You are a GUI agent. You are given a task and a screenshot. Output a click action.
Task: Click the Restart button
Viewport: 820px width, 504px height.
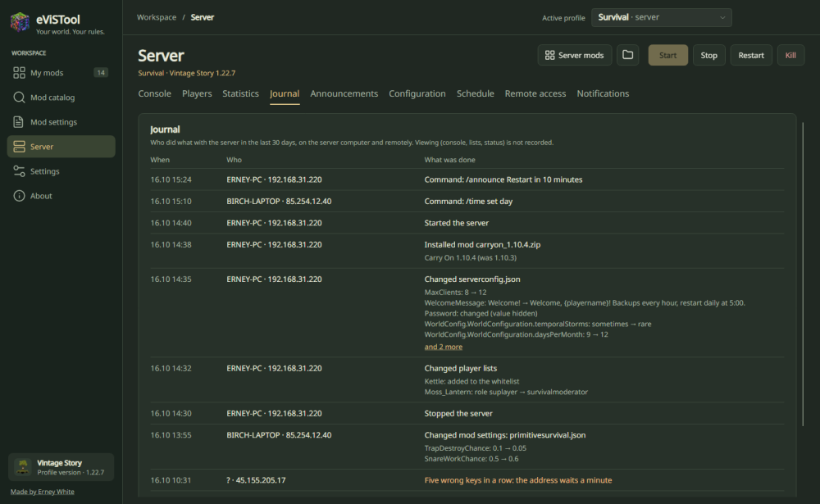(x=751, y=55)
